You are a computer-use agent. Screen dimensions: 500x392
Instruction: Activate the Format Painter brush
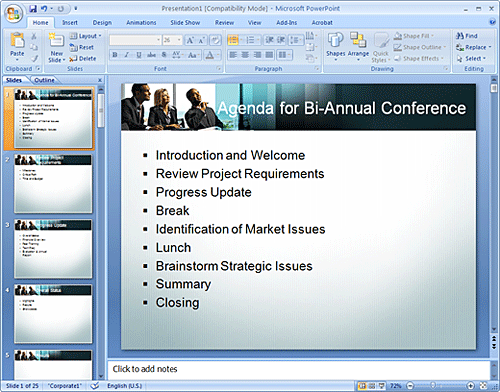point(34,59)
